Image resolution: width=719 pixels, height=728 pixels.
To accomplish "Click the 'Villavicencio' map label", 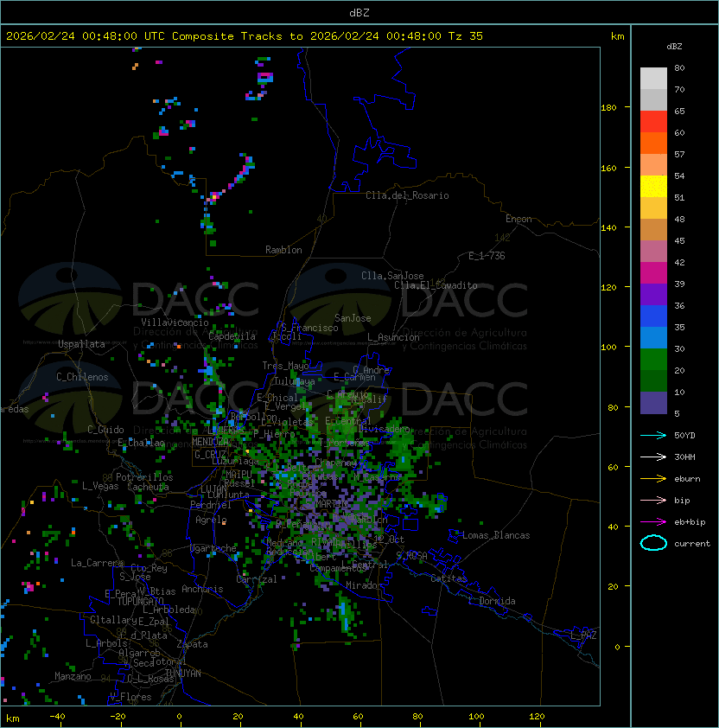I will pos(175,322).
